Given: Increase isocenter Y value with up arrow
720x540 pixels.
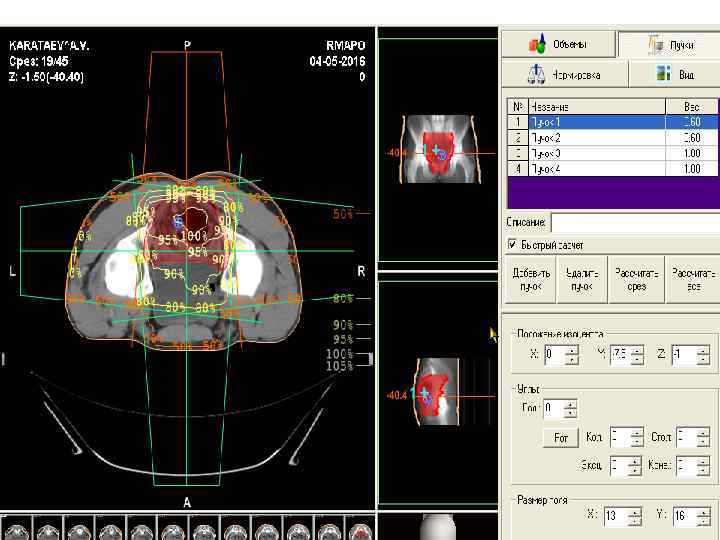Looking at the screenshot, I should [637, 351].
